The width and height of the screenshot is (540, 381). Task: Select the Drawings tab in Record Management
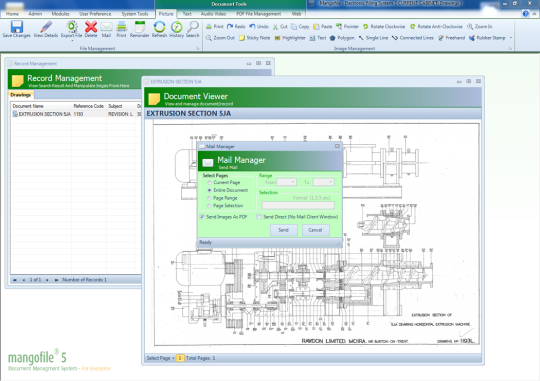20,95
